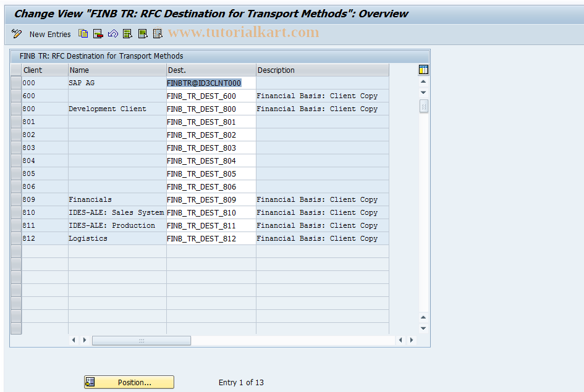
Task: Edit destination field FINB_TR_DEST_809
Action: click(x=211, y=200)
